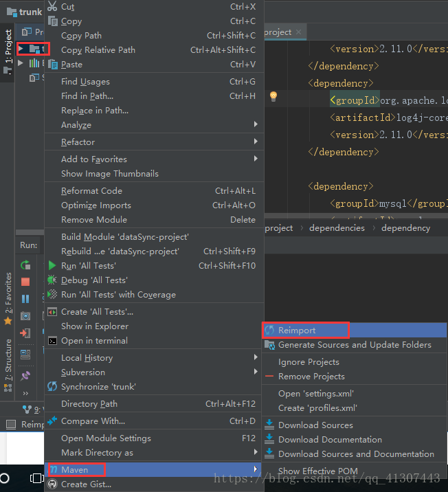Choose Reformat Code in the context menu
Viewport: 448px width, 492px height.
pyautogui.click(x=91, y=191)
